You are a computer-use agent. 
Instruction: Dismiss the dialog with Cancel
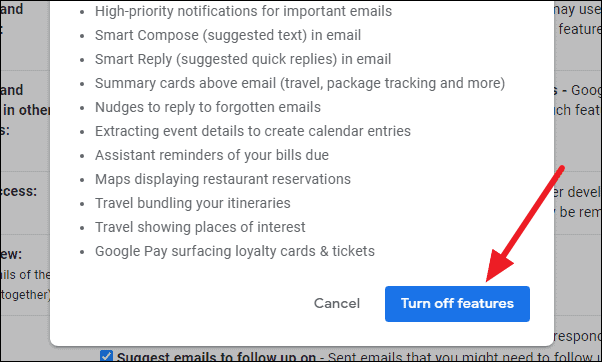coord(337,304)
